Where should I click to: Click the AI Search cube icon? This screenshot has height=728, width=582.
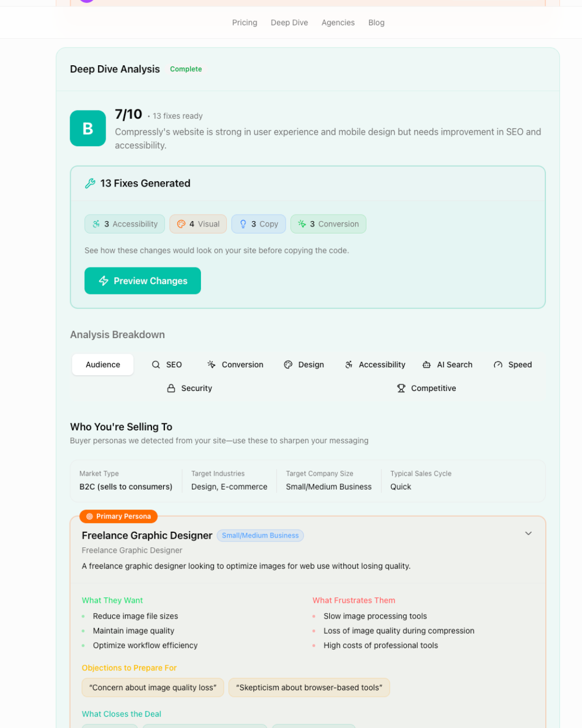click(427, 365)
